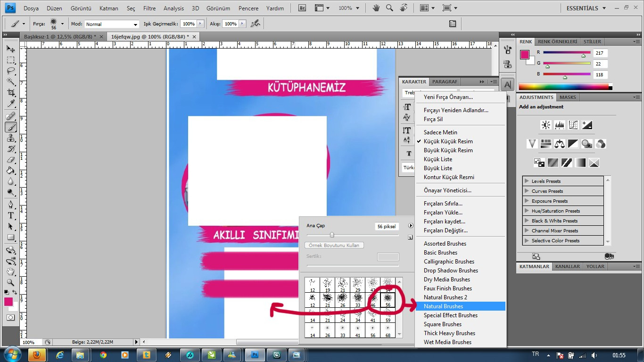Open the Filtre menu
The image size is (644, 362).
coord(149,8)
